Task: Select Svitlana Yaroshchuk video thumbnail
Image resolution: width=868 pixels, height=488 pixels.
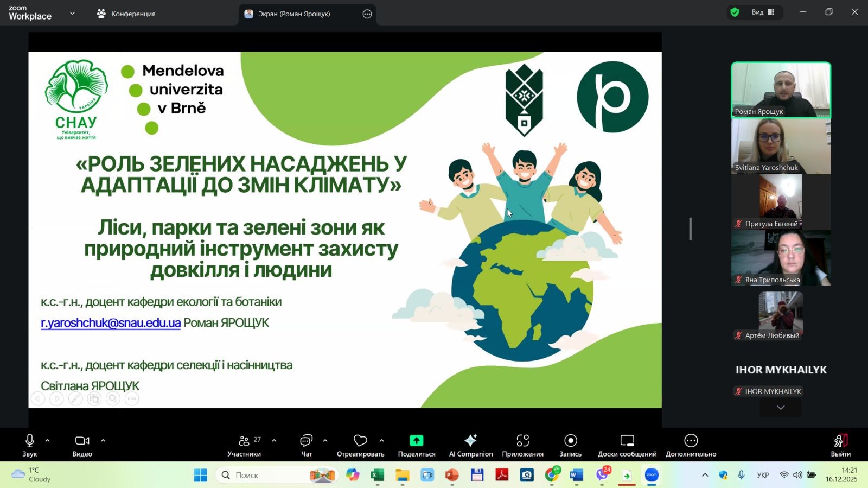Action: [x=781, y=146]
